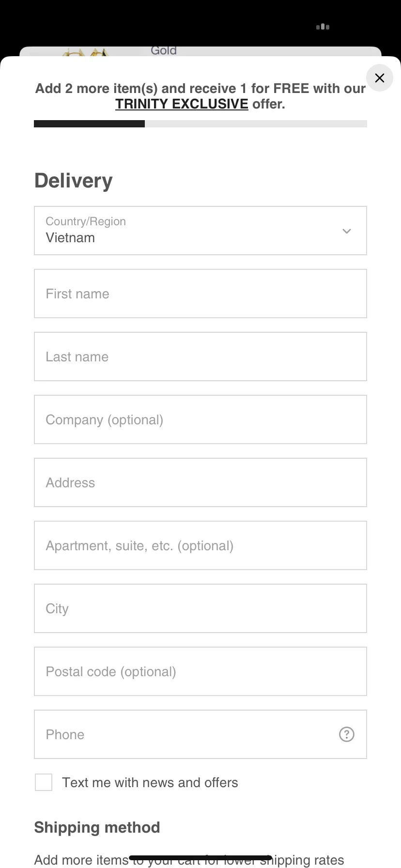Image resolution: width=401 pixels, height=868 pixels.
Task: Focus the First name field
Action: (200, 294)
